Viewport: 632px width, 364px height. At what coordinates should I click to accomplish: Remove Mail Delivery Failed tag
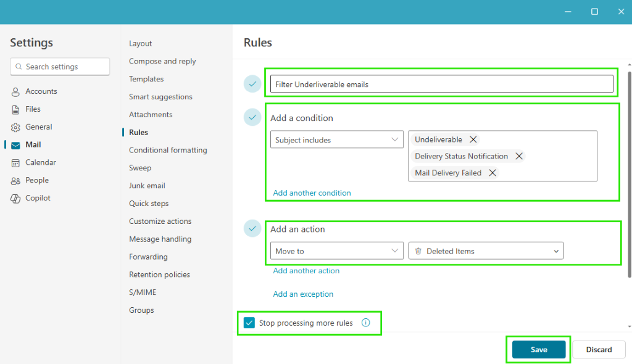tap(493, 173)
